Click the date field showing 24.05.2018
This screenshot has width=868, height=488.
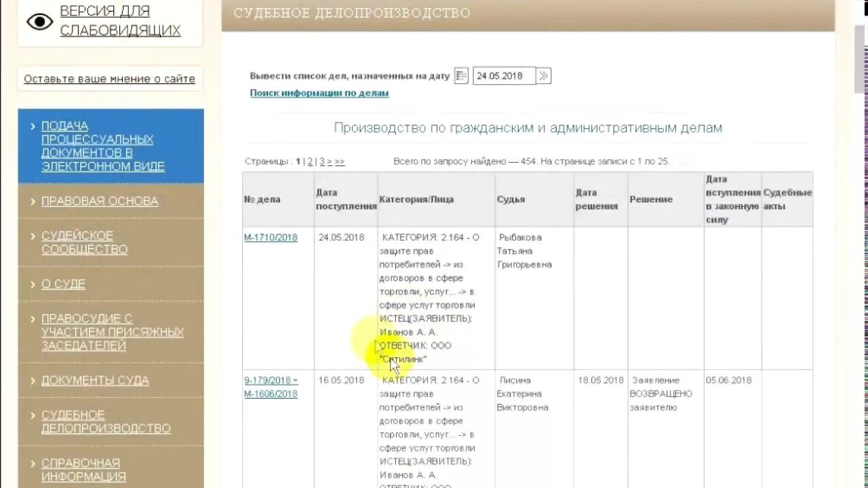(x=504, y=76)
